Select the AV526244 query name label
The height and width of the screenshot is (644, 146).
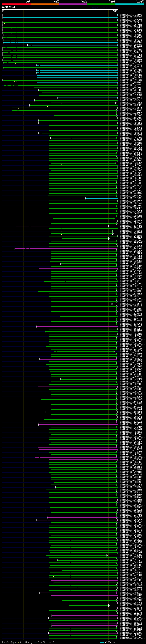(8, 7)
